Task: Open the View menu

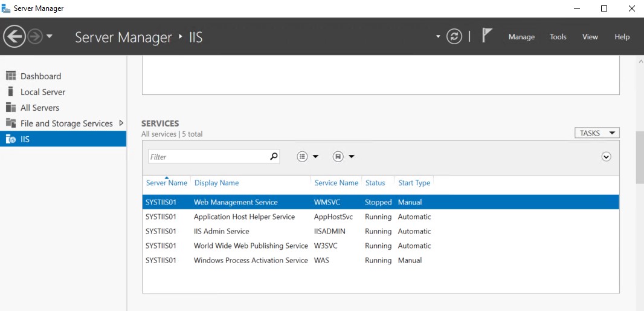Action: (590, 37)
